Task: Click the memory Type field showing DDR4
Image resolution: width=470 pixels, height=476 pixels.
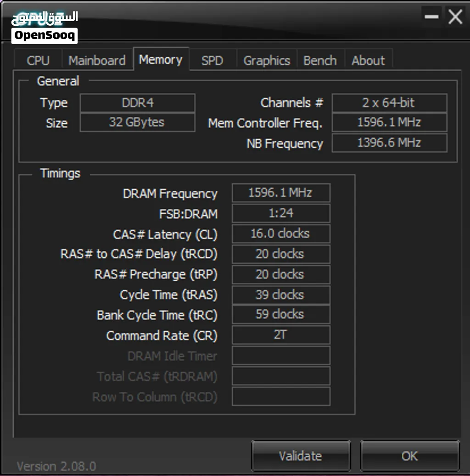Action: point(137,103)
